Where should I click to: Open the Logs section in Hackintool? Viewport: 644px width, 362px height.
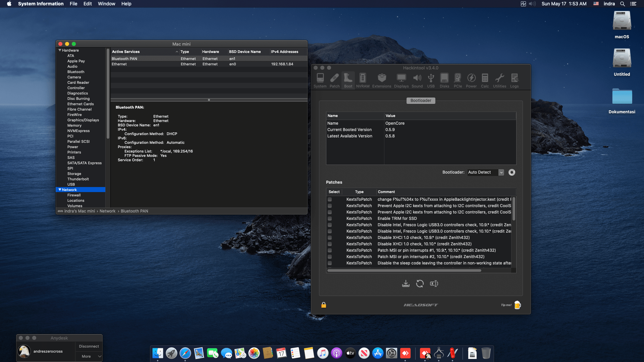[x=514, y=81]
